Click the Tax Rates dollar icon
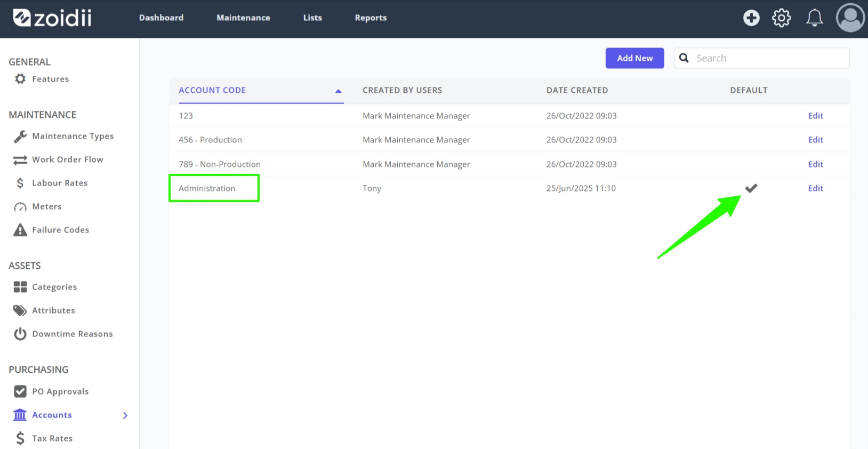 (20, 438)
